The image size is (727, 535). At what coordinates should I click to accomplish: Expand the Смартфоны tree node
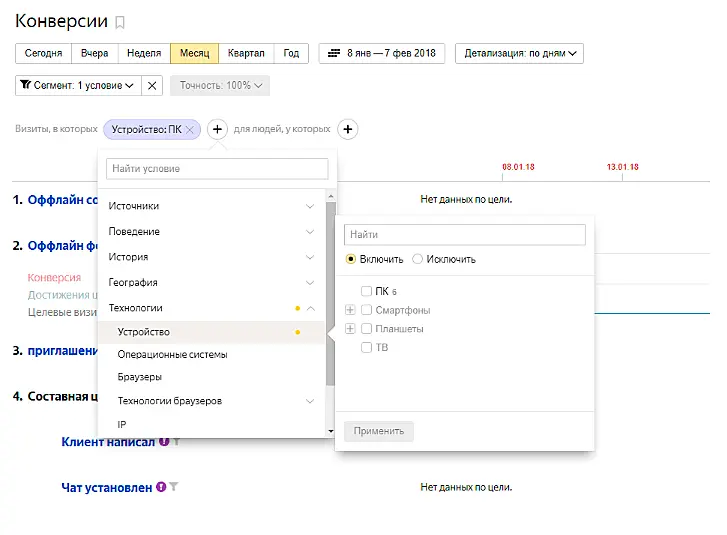pyautogui.click(x=350, y=310)
